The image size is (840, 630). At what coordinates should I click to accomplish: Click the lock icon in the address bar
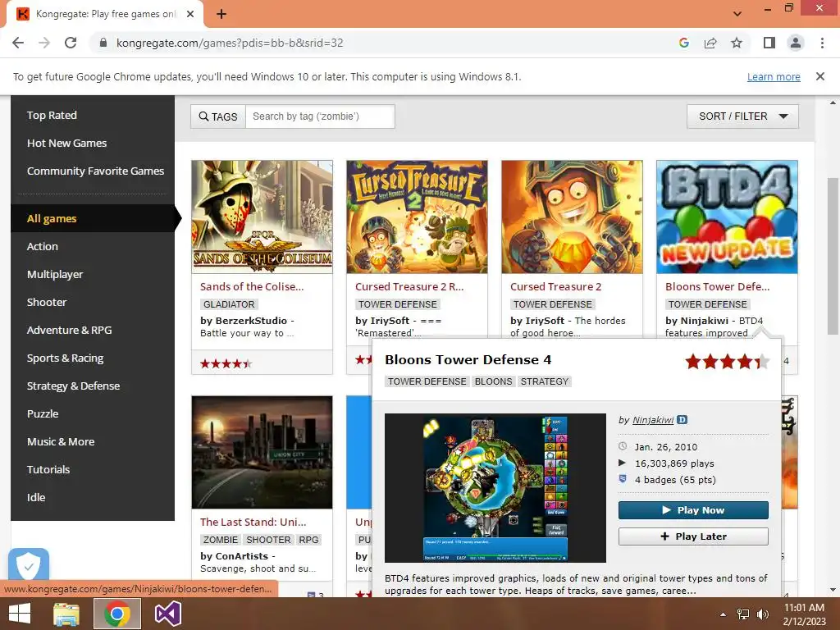point(103,43)
